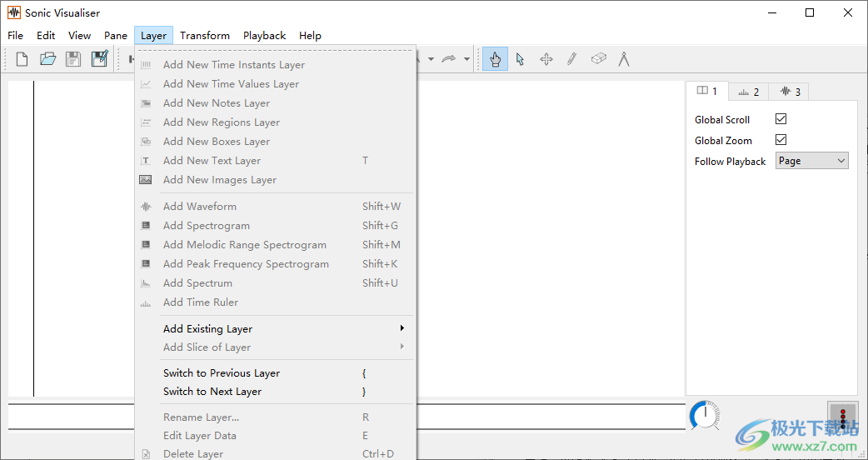Select the Edit move-cross tool
The image size is (868, 460).
pos(546,59)
